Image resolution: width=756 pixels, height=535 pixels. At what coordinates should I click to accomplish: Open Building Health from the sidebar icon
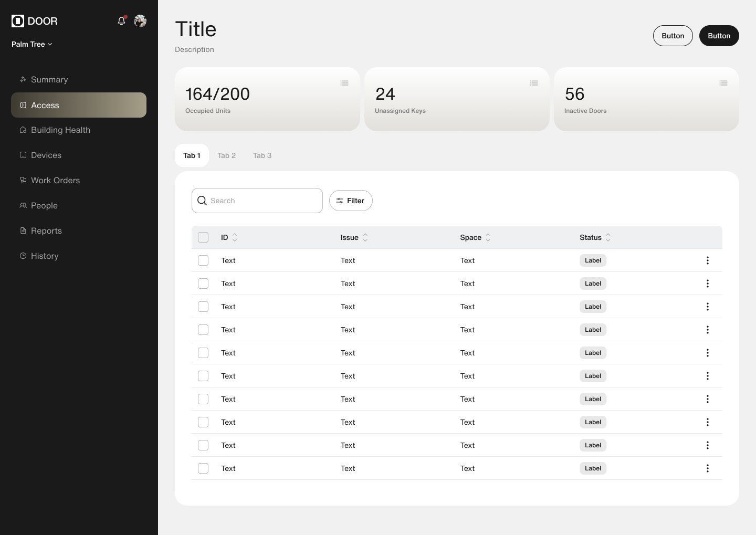(x=23, y=130)
